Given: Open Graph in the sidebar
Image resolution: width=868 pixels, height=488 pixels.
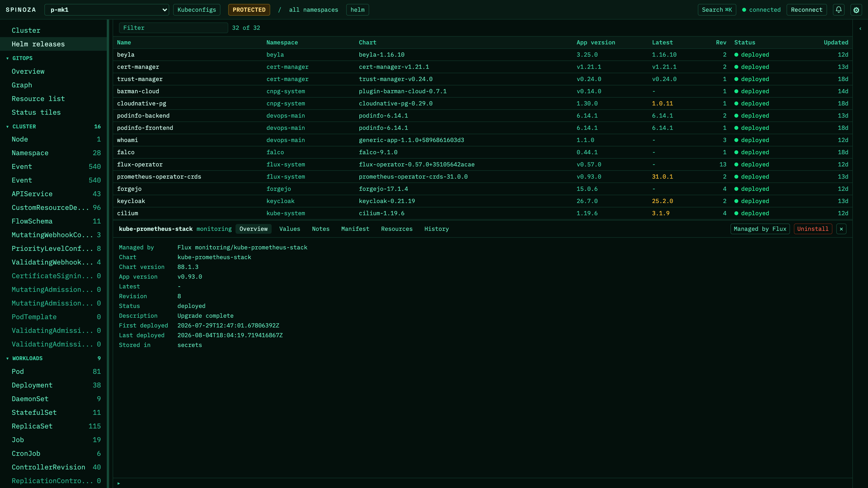Looking at the screenshot, I should 53,85.
